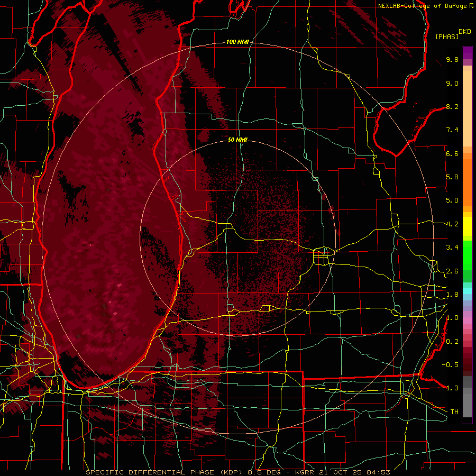Click the [PHAS] legend unit label
Image resolution: width=476 pixels, height=476 pixels.
(447, 36)
